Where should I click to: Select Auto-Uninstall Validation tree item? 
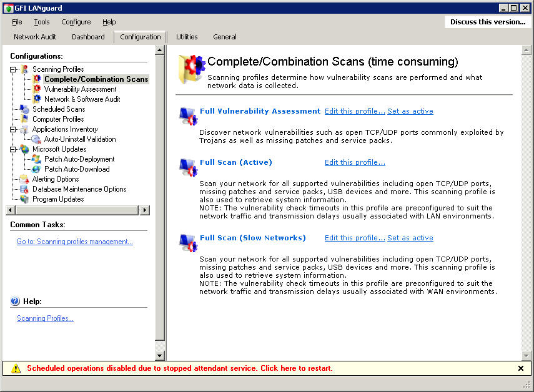click(x=80, y=139)
